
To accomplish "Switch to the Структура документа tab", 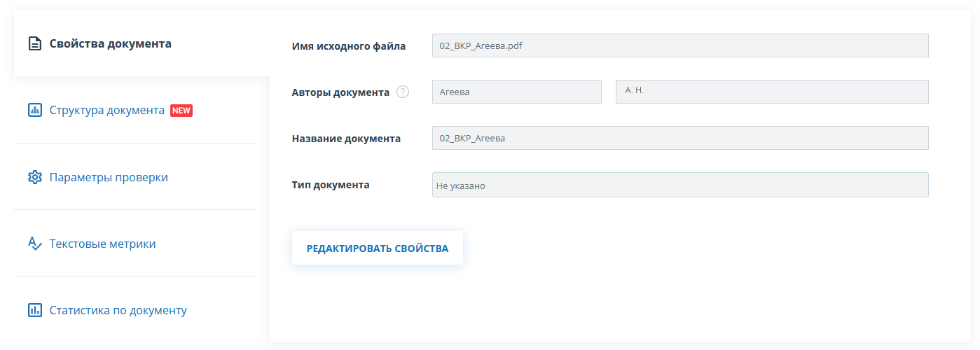I will pos(106,111).
